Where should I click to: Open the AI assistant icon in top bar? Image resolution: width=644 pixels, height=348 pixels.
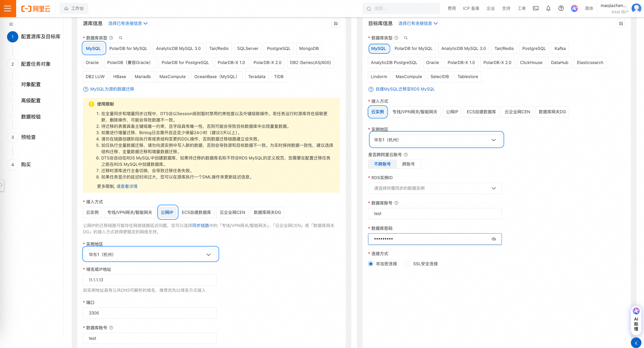tap(574, 8)
